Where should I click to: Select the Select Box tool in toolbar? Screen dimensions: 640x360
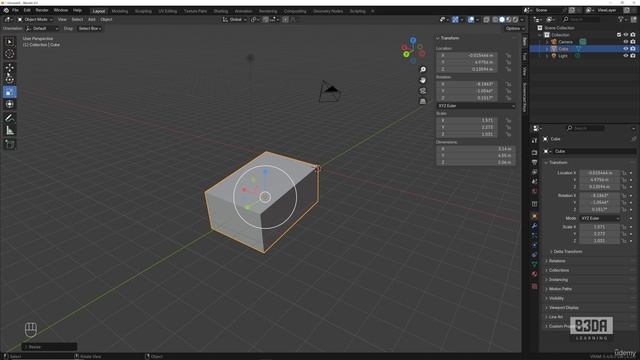coord(9,42)
